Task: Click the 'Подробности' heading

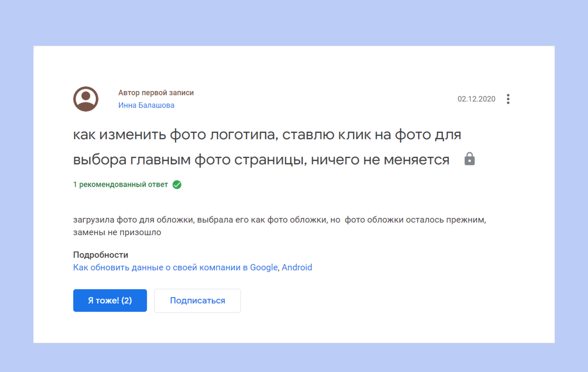Action: [100, 255]
